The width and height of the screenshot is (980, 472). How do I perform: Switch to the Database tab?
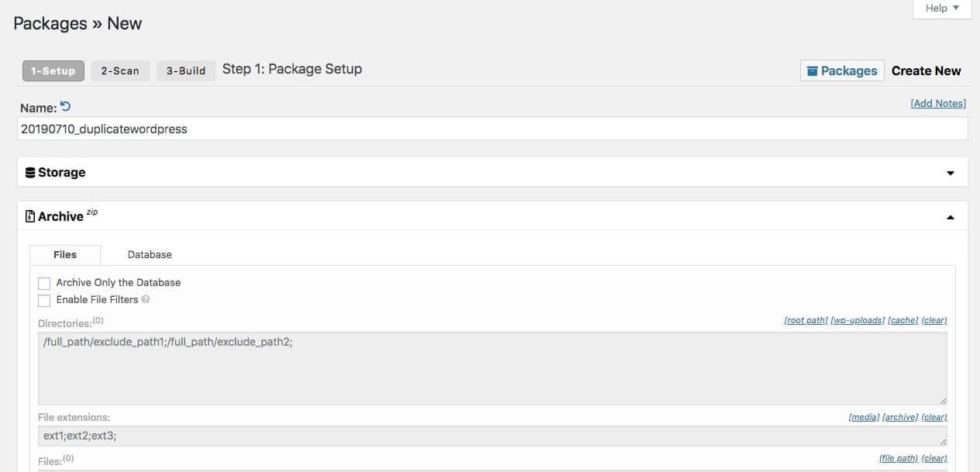(149, 254)
